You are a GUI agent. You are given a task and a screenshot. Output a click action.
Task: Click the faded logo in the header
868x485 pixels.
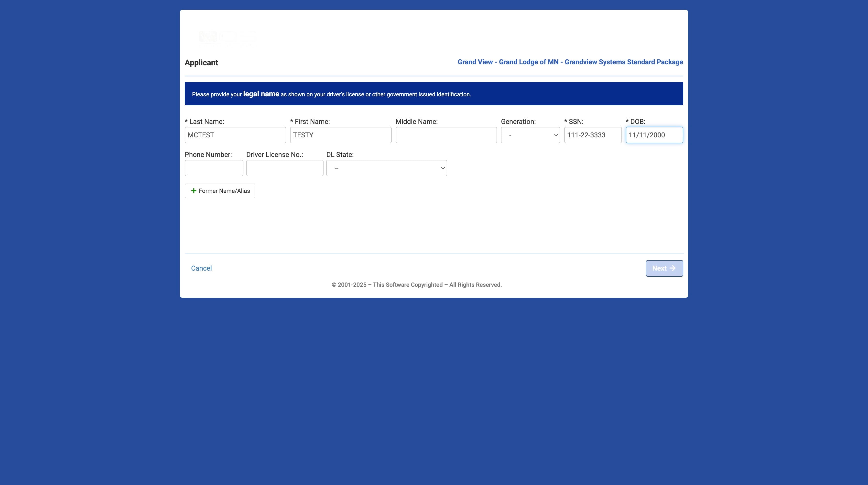pos(228,37)
